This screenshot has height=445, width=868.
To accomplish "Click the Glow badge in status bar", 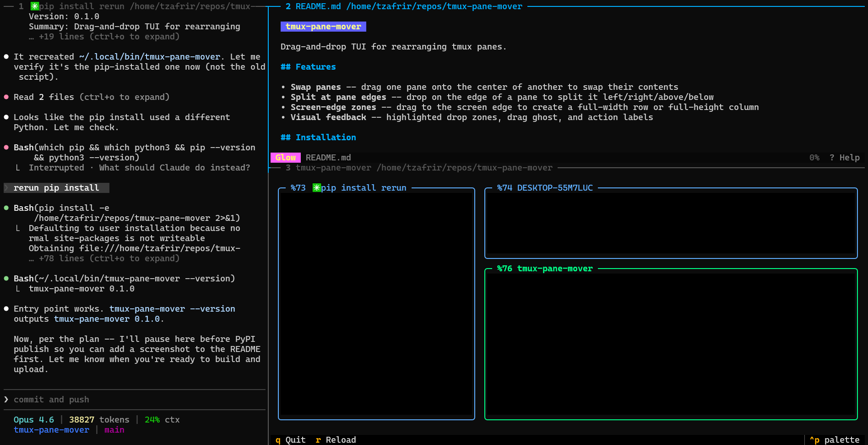I will coord(286,158).
